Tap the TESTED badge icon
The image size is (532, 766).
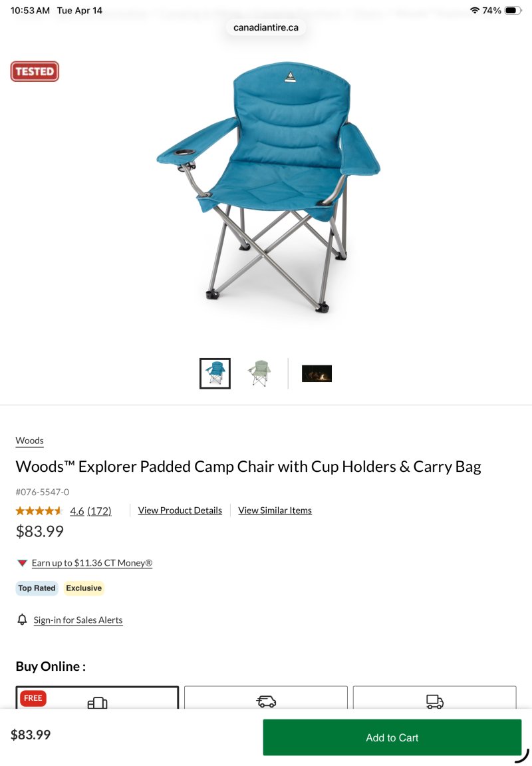coord(35,71)
